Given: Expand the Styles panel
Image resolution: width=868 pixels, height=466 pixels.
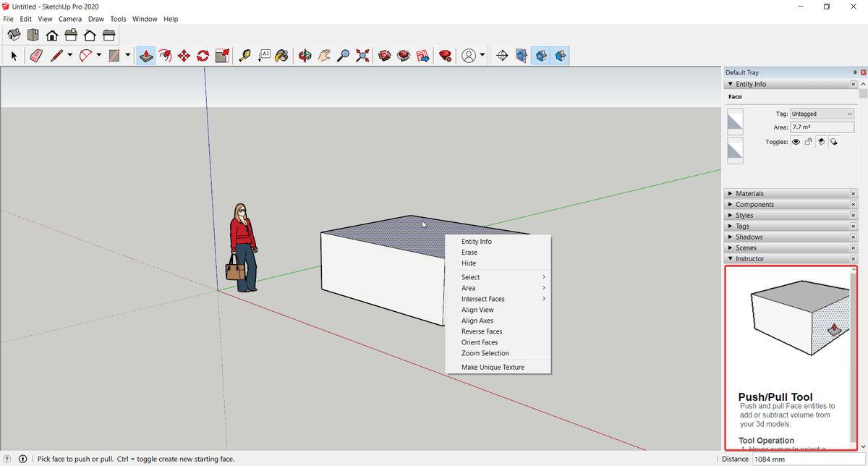Looking at the screenshot, I should pos(791,215).
